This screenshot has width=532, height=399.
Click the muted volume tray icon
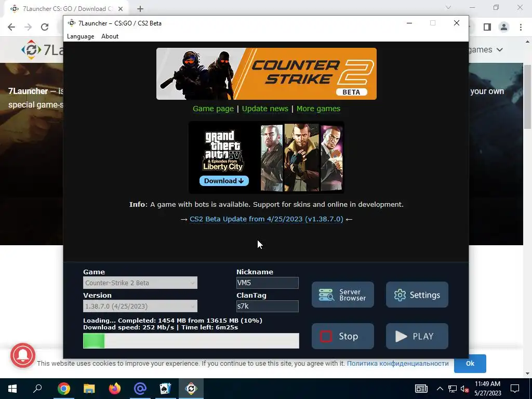(x=465, y=389)
